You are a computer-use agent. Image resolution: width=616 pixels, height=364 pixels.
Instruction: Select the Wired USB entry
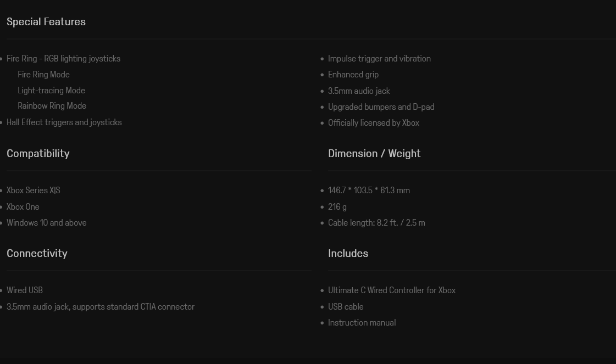(x=25, y=290)
